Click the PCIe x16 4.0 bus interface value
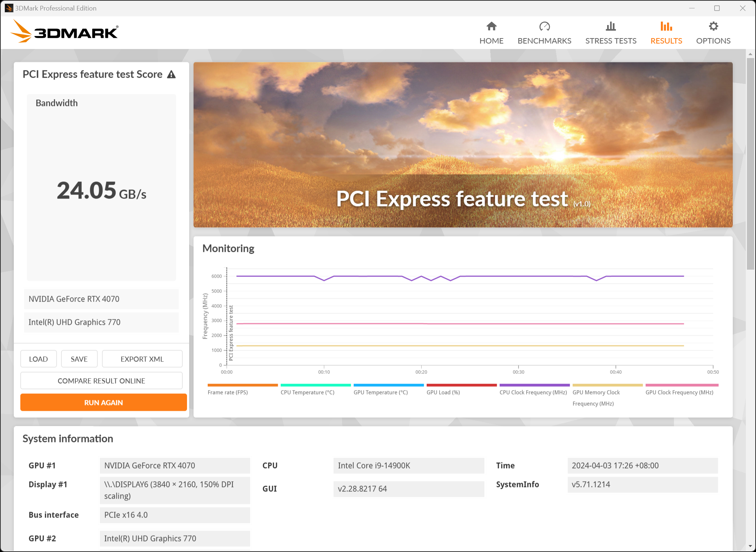 [175, 515]
